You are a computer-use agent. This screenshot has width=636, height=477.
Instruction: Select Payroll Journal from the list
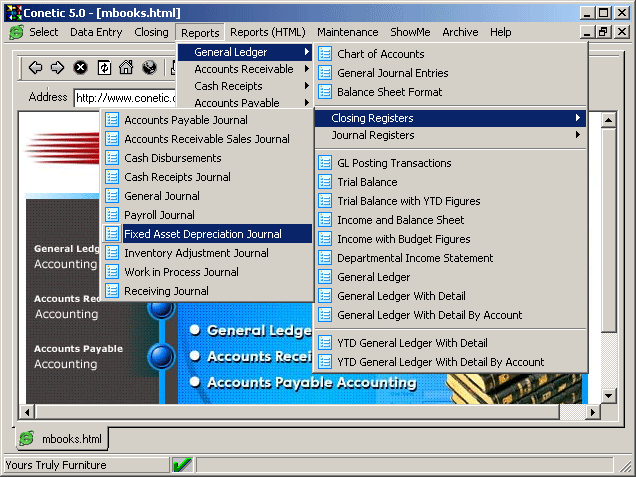(159, 215)
